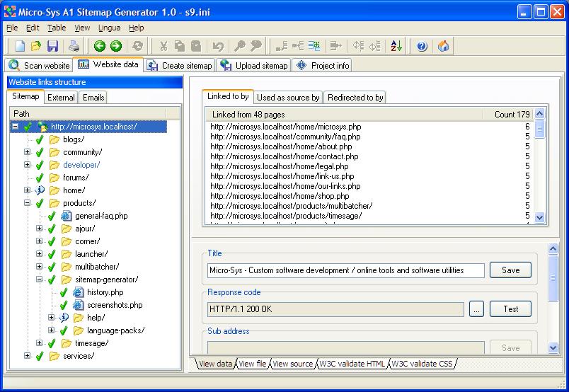The height and width of the screenshot is (392, 569).
Task: Click the Path column header
Action: click(88, 114)
